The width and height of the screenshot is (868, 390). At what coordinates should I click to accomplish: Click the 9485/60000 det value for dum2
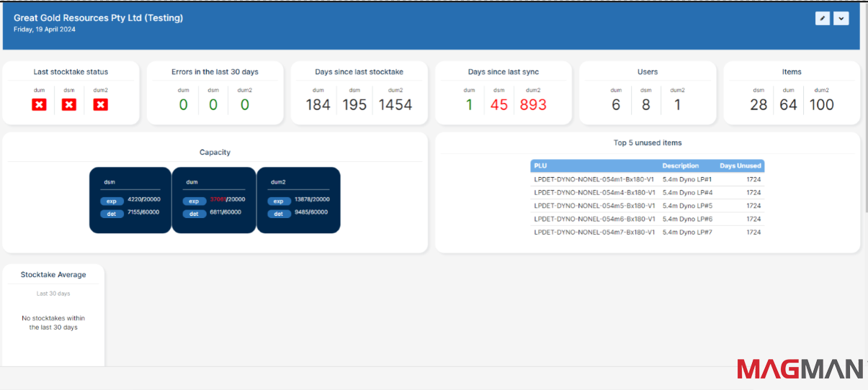tap(311, 212)
